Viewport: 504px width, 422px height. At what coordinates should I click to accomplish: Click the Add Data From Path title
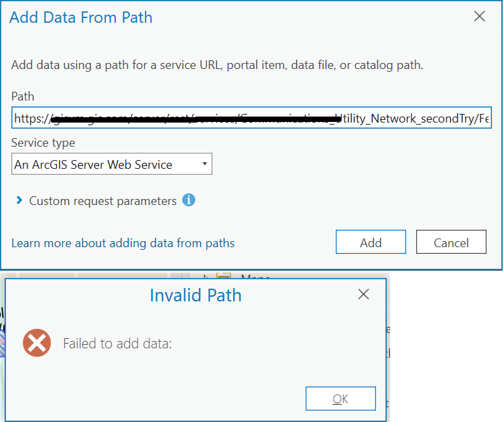click(x=81, y=17)
